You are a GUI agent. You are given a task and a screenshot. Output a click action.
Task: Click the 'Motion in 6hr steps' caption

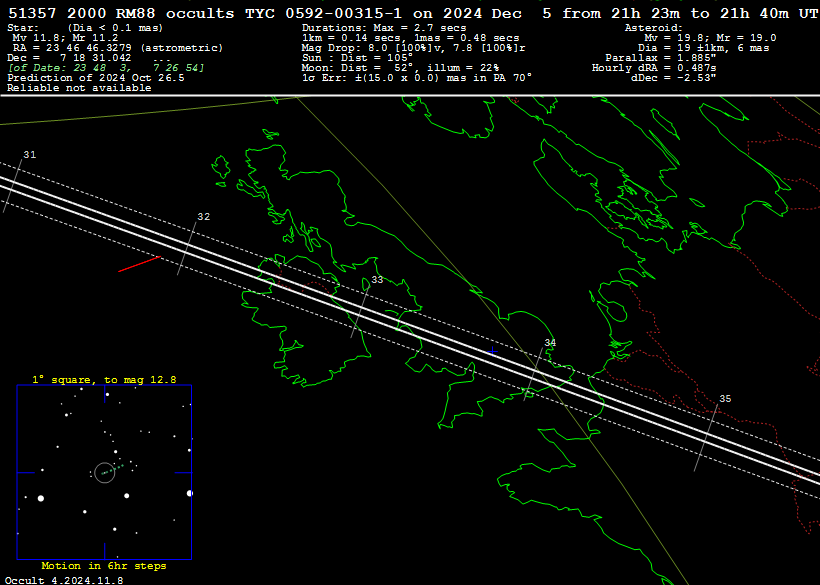coord(104,566)
